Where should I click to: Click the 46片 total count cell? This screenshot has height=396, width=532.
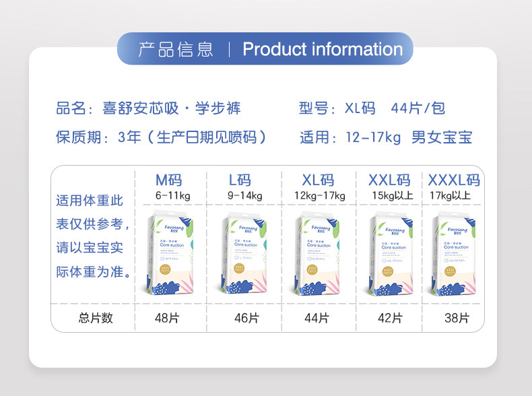[246, 318]
